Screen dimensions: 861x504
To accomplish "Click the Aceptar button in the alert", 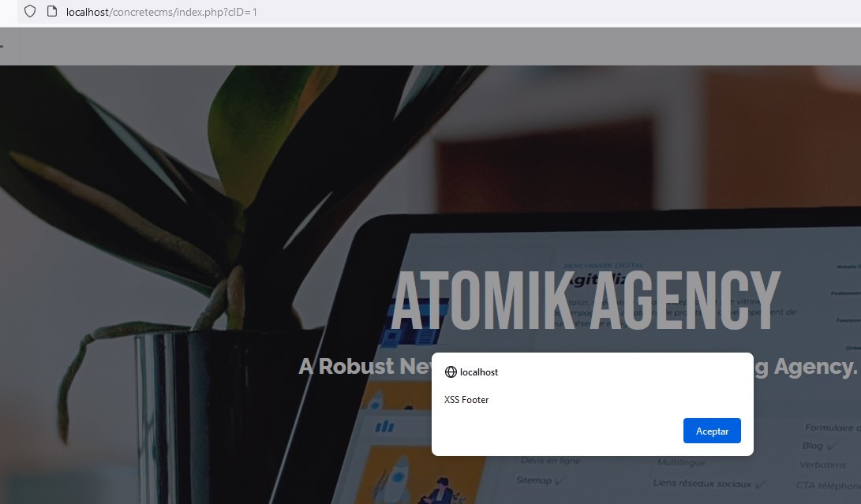I will point(712,431).
